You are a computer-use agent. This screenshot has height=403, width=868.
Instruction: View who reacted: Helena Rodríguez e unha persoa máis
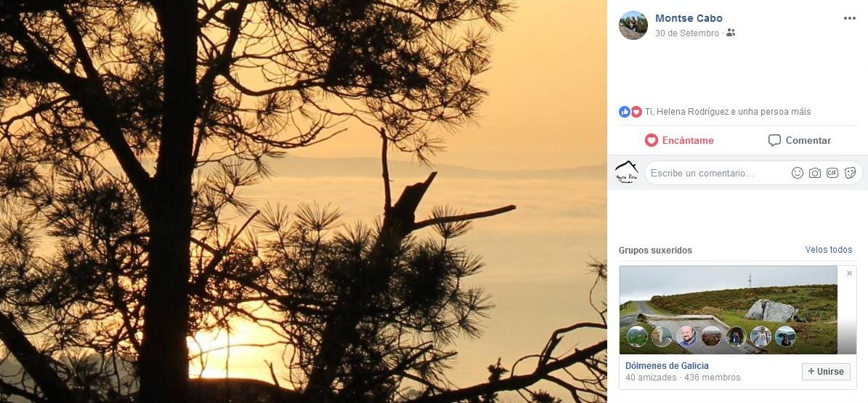pos(727,112)
